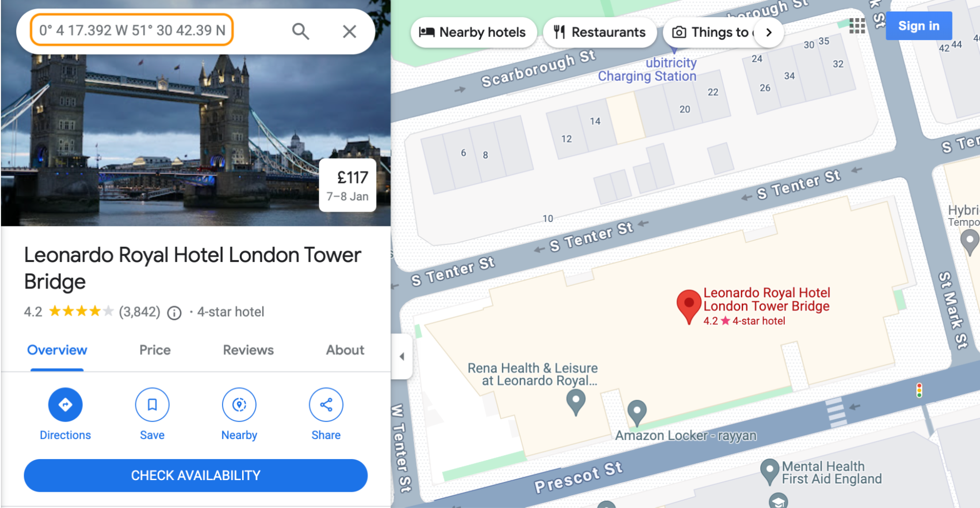Click the search magnifier icon

[x=301, y=31]
